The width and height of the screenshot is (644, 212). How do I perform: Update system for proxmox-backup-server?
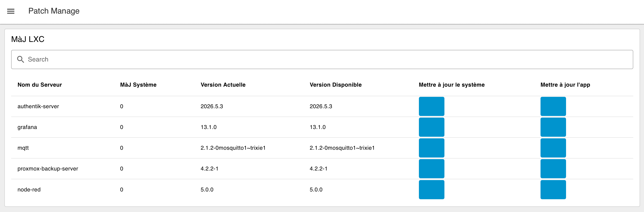(x=431, y=169)
